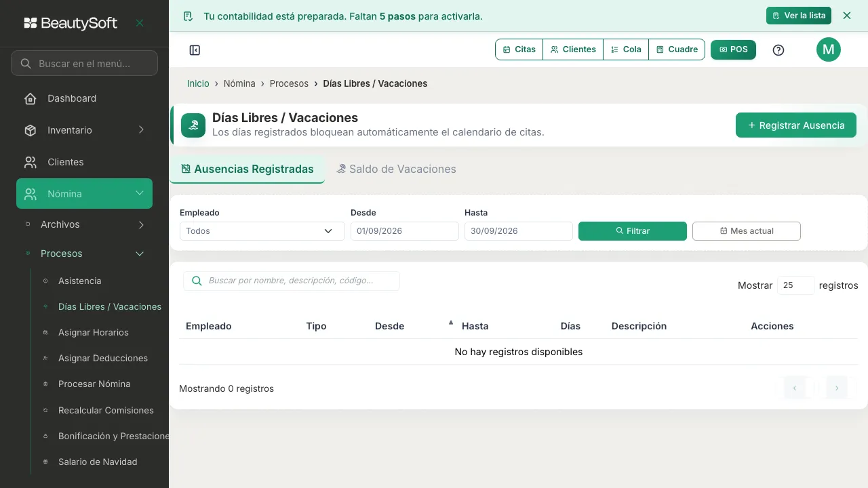Image resolution: width=868 pixels, height=488 pixels.
Task: Click the Clientes people icon in sidebar
Action: point(31,162)
